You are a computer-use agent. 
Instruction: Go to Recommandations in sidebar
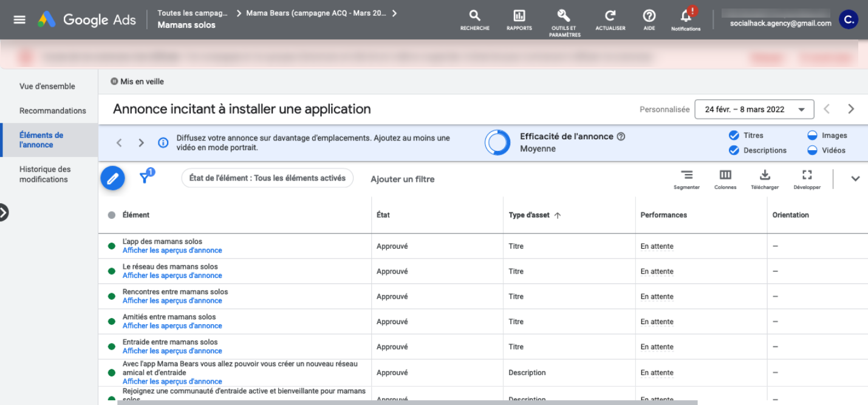[x=53, y=111]
